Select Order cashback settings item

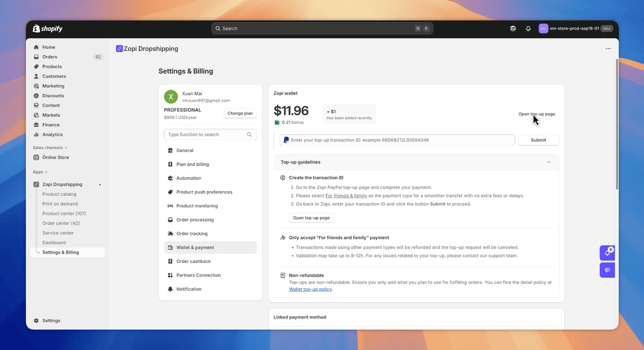point(193,262)
